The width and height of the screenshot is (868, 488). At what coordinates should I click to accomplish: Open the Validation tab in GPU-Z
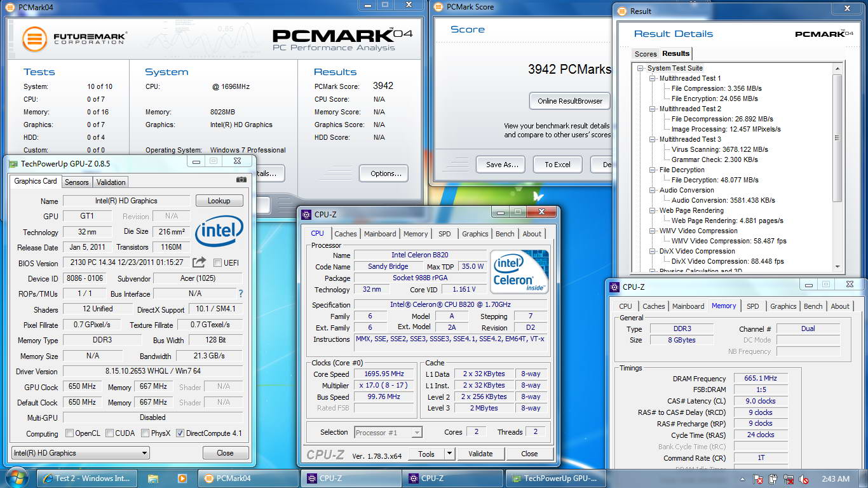[111, 182]
